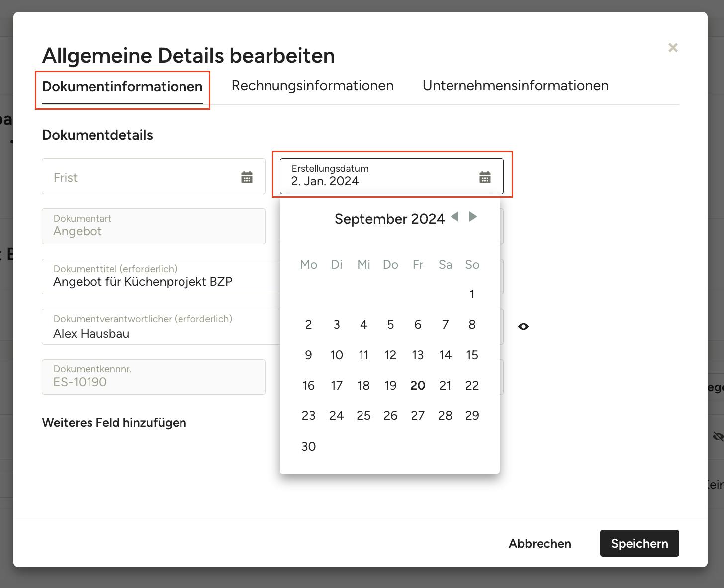Open the Unternehmensinformationen tab

tap(515, 86)
